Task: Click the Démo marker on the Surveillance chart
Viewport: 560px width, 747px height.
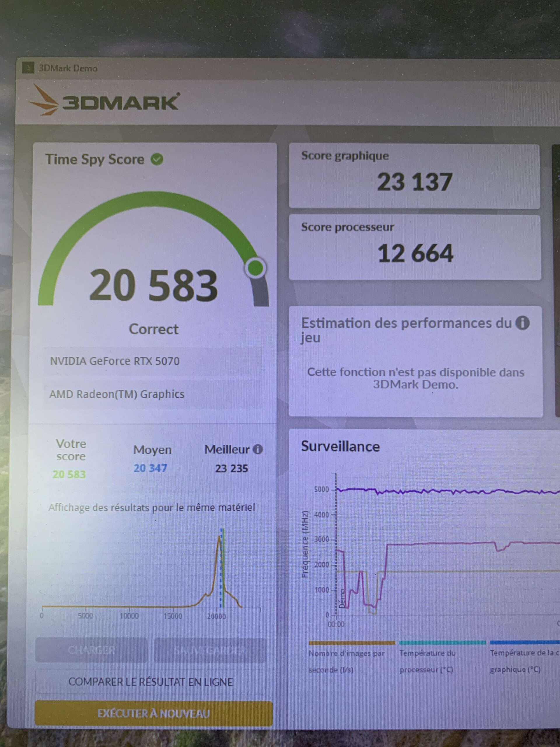Action: coord(342,598)
